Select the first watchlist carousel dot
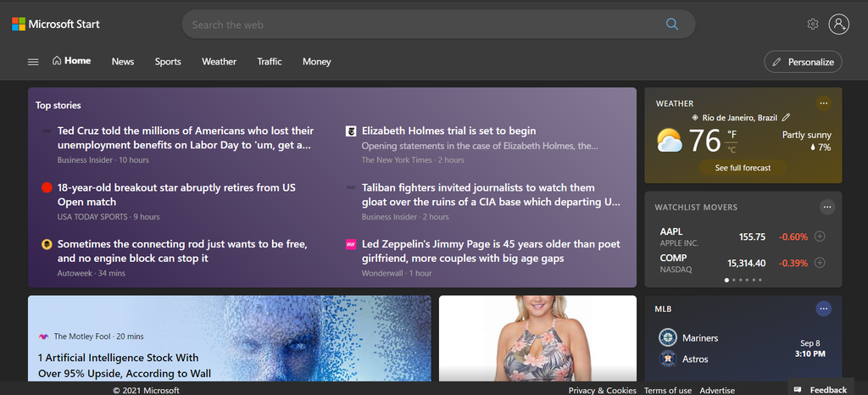The image size is (868, 395). coord(726,280)
